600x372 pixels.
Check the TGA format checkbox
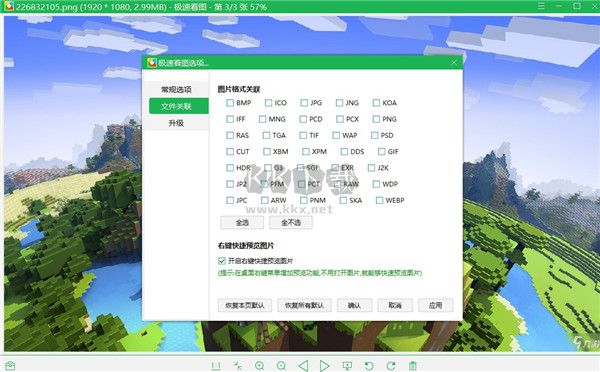tap(266, 135)
